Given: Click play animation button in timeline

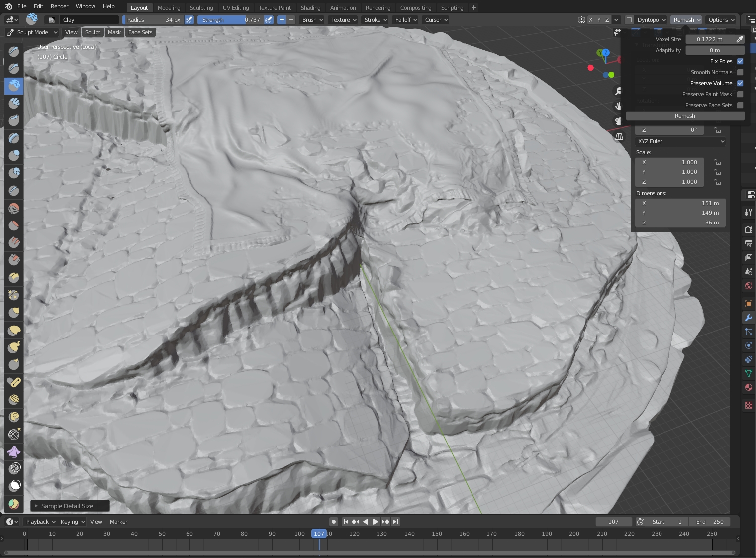Looking at the screenshot, I should click(x=376, y=522).
